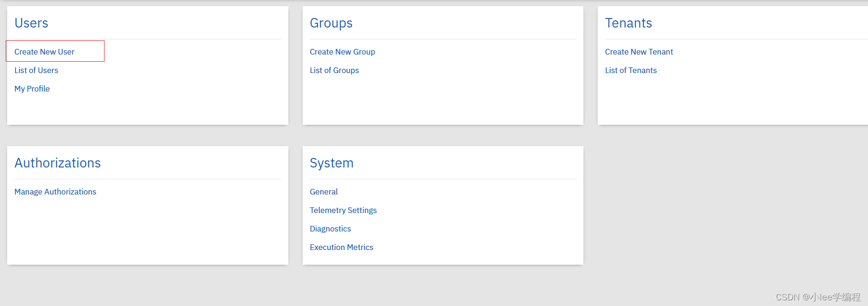Select the Tenants card heading
The height and width of the screenshot is (306, 868).
coord(628,23)
